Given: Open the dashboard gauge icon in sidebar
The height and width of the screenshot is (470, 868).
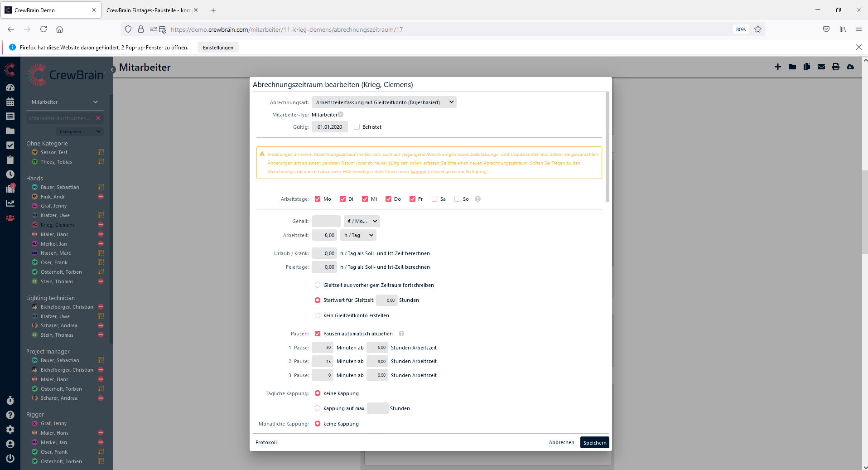Looking at the screenshot, I should [x=10, y=87].
